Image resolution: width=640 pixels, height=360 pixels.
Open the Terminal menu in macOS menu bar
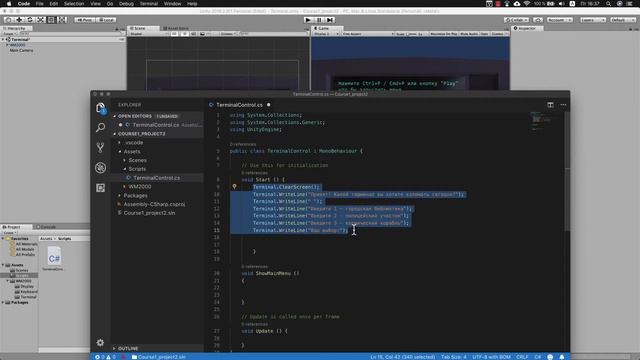pyautogui.click(x=149, y=4)
